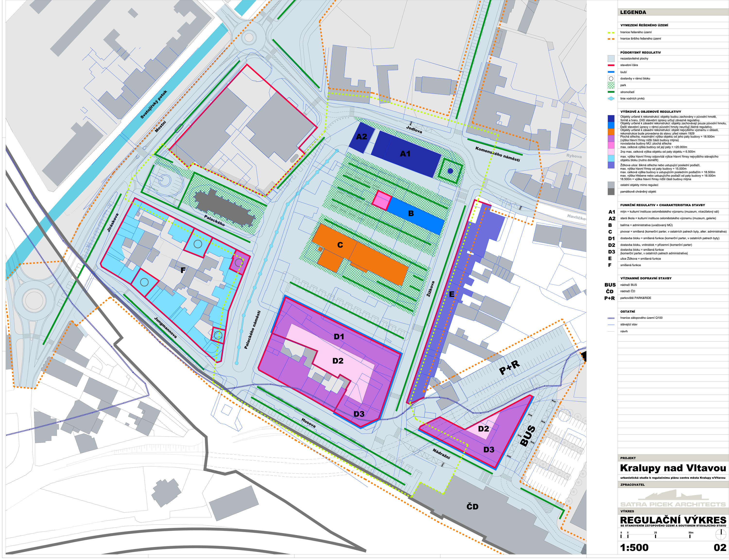
Task: Click the BUS station label on map
Action: (x=527, y=436)
